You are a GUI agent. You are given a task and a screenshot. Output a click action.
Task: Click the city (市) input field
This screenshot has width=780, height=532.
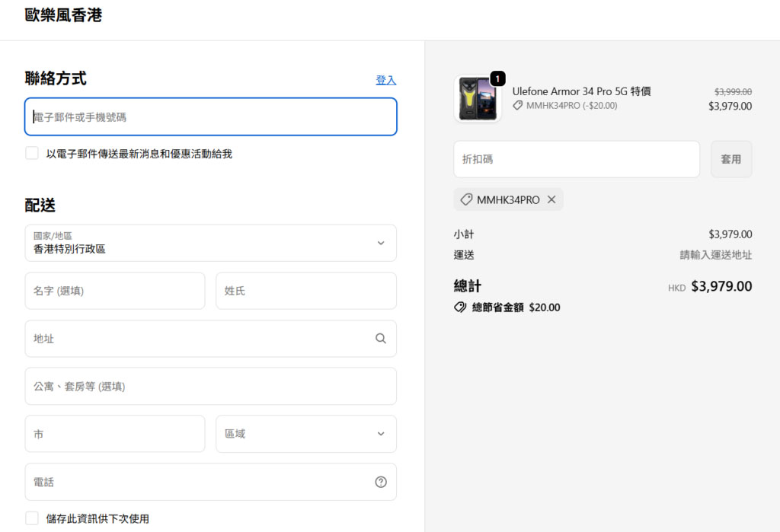pos(115,434)
